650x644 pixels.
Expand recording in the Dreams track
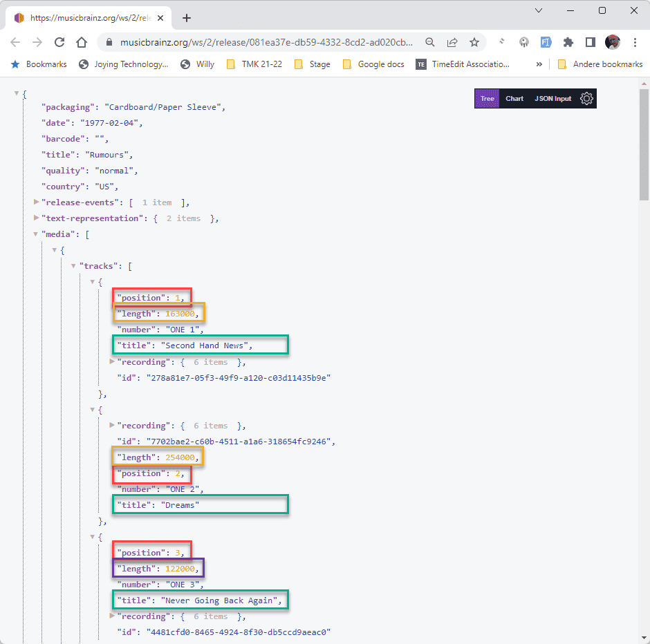(111, 425)
